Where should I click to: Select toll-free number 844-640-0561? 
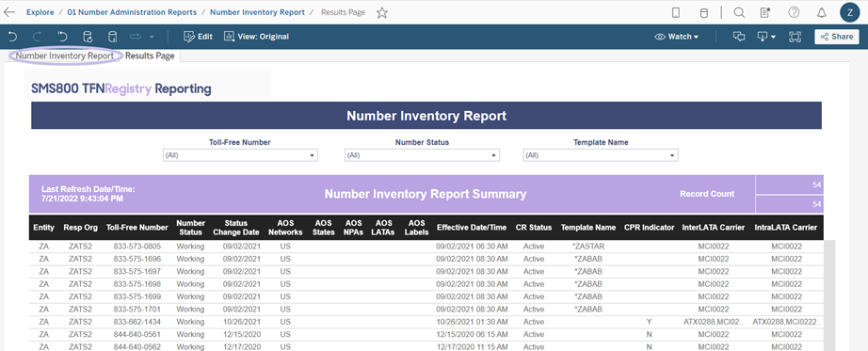[137, 334]
